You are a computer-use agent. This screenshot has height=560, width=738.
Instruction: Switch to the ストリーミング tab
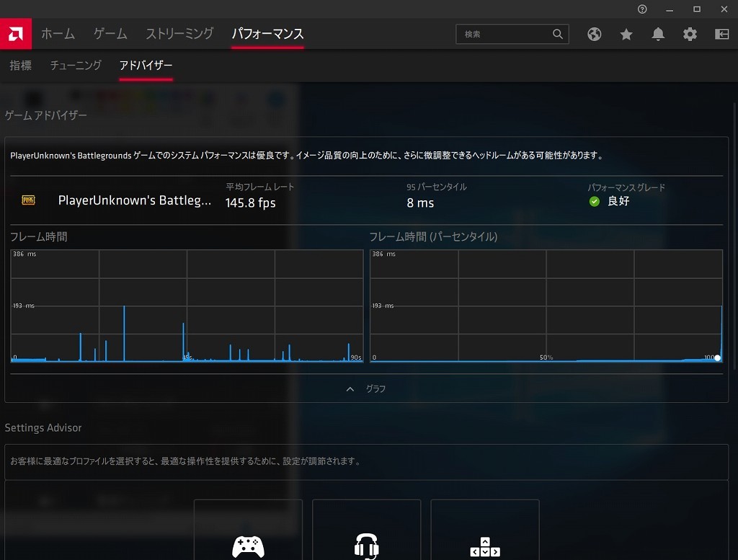[x=179, y=34]
